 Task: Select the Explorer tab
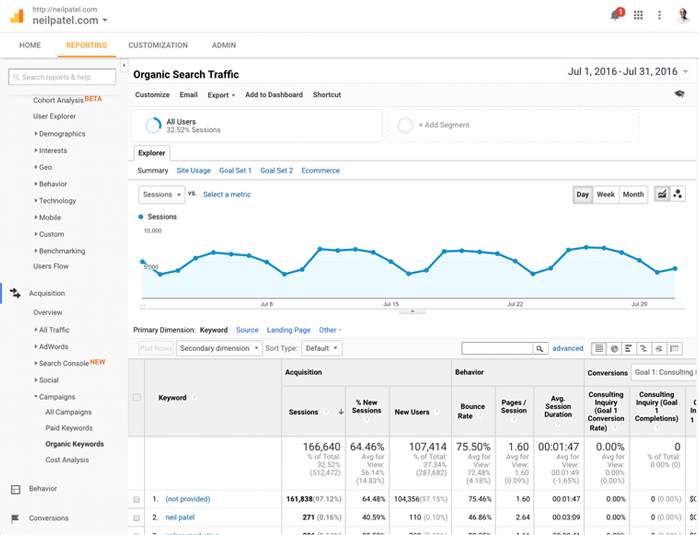click(x=152, y=153)
